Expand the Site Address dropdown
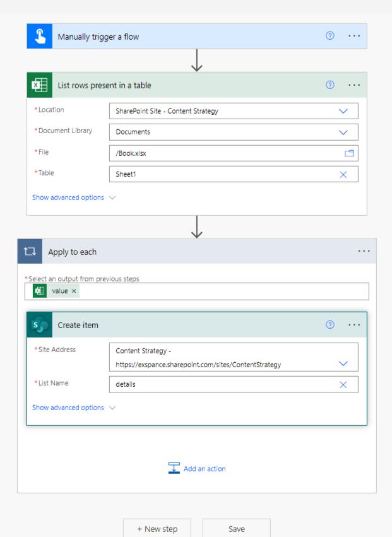392x537 pixels. click(343, 363)
